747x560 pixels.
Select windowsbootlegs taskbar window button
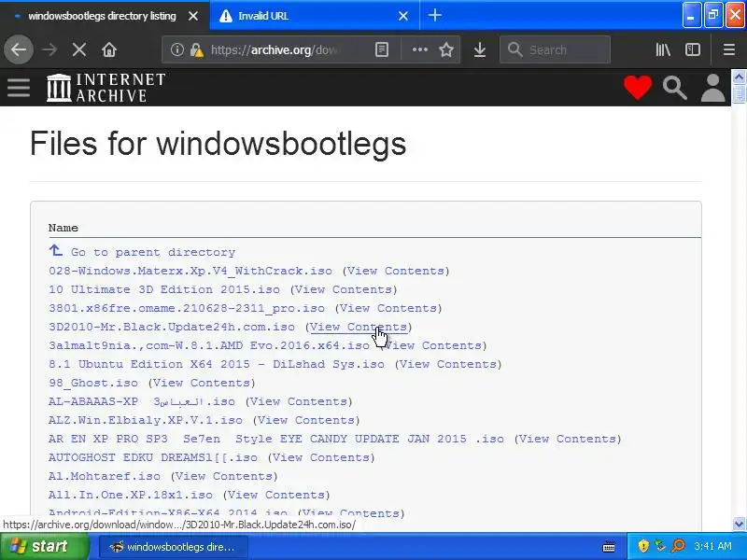point(174,547)
